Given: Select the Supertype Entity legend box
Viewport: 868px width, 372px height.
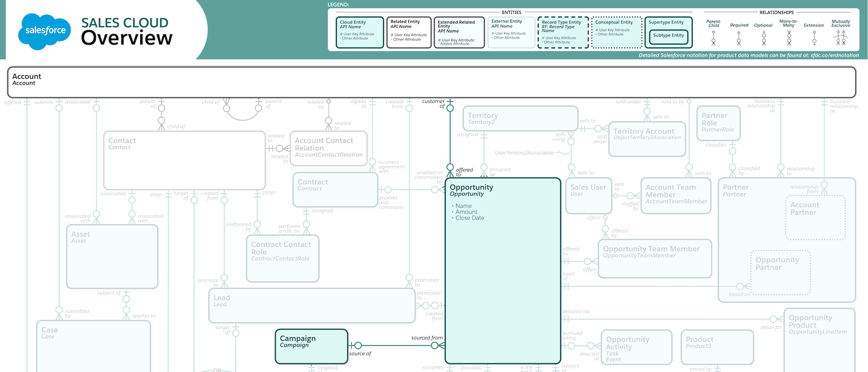Looking at the screenshot, I should (x=668, y=32).
